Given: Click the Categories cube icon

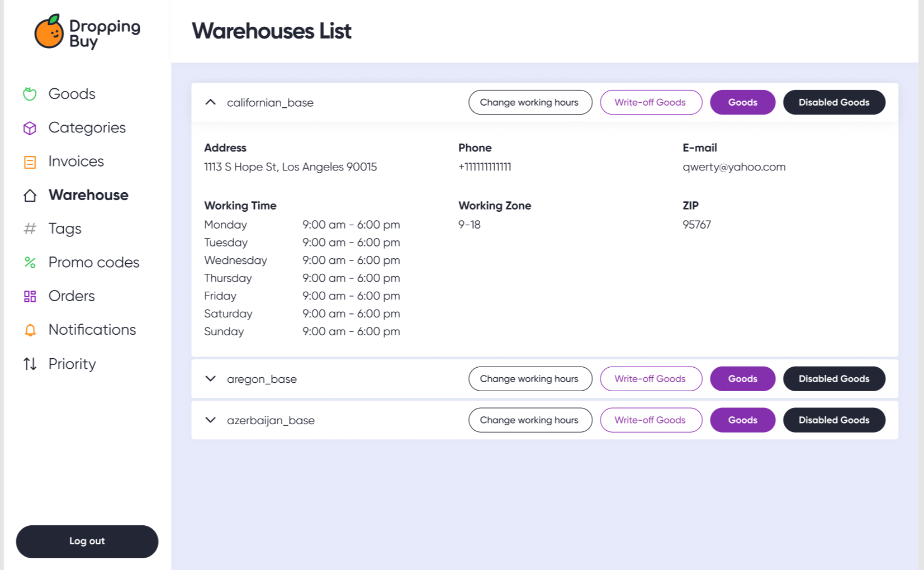Looking at the screenshot, I should [30, 128].
